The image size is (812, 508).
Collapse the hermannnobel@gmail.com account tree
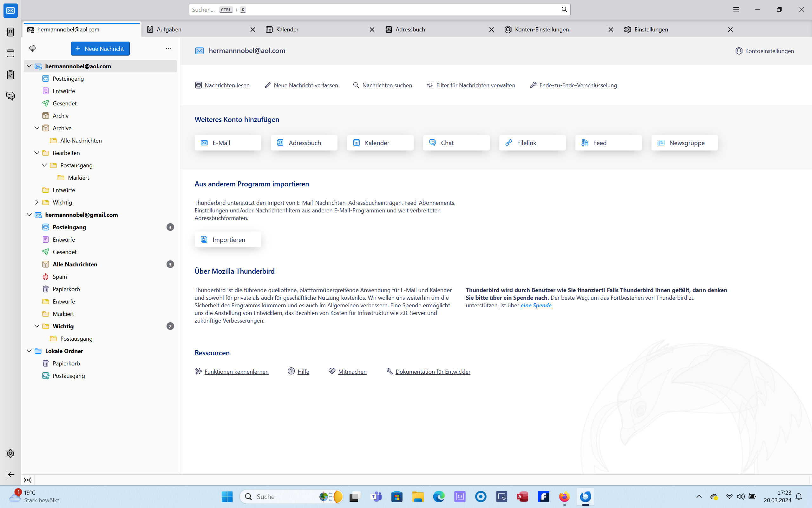click(x=29, y=215)
